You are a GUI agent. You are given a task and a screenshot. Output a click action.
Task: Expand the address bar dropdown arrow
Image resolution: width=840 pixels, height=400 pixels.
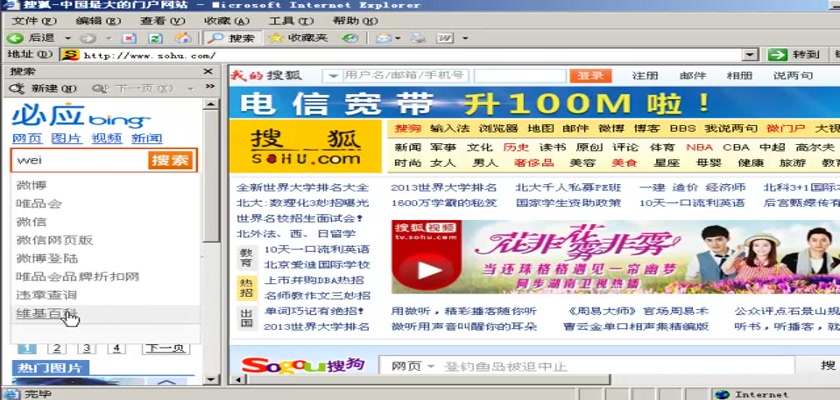[x=751, y=55]
